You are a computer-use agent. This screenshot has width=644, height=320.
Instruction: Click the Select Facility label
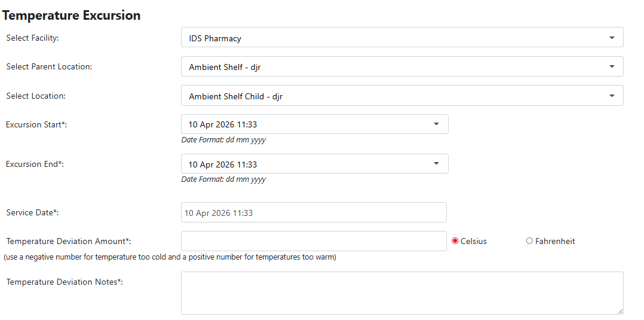click(32, 38)
